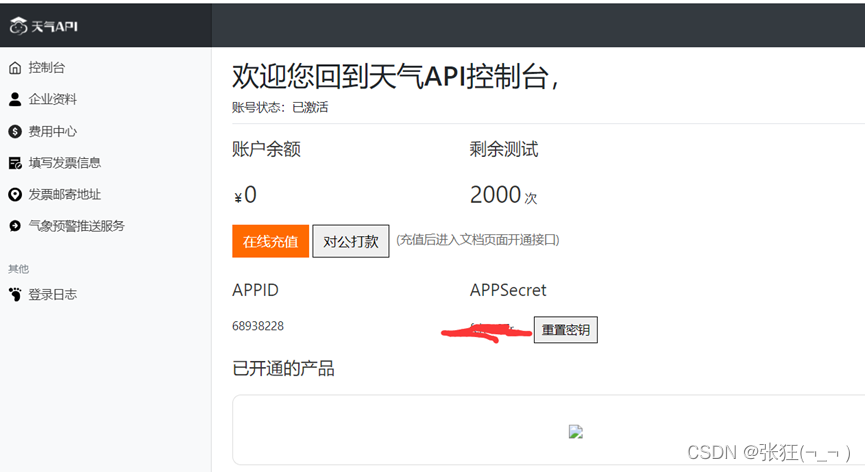Viewport: 865px width, 472px height.
Task: Click the 重置密钥 button
Action: point(565,330)
